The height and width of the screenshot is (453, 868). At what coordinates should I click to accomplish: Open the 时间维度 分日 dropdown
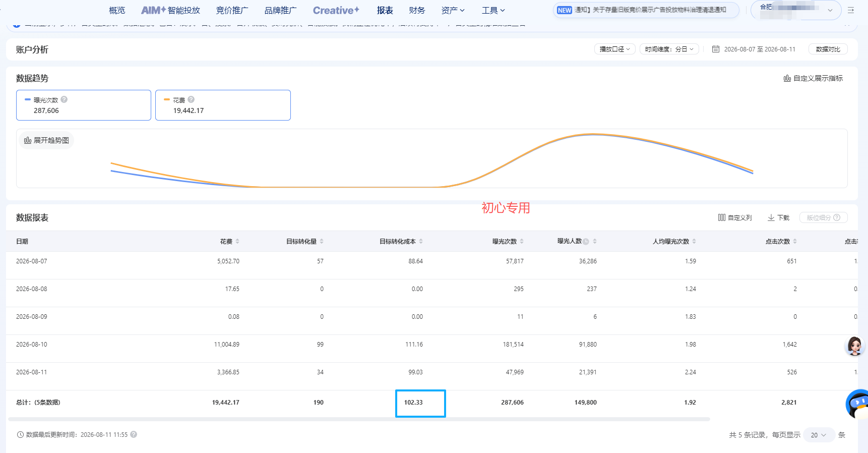[669, 49]
